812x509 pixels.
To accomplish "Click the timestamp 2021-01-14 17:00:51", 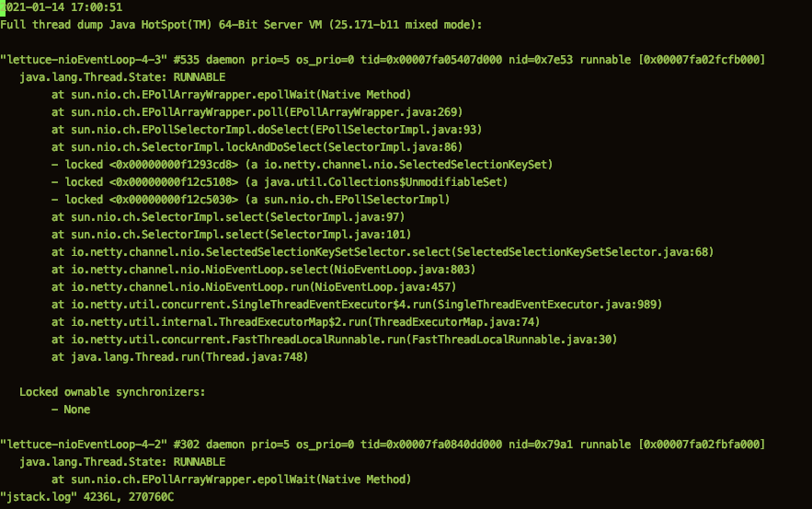I will point(61,7).
